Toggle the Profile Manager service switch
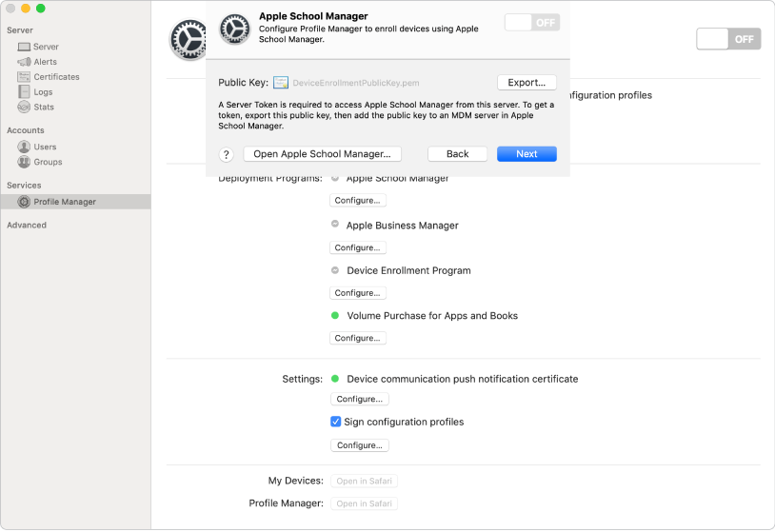This screenshot has height=532, width=775. (728, 39)
